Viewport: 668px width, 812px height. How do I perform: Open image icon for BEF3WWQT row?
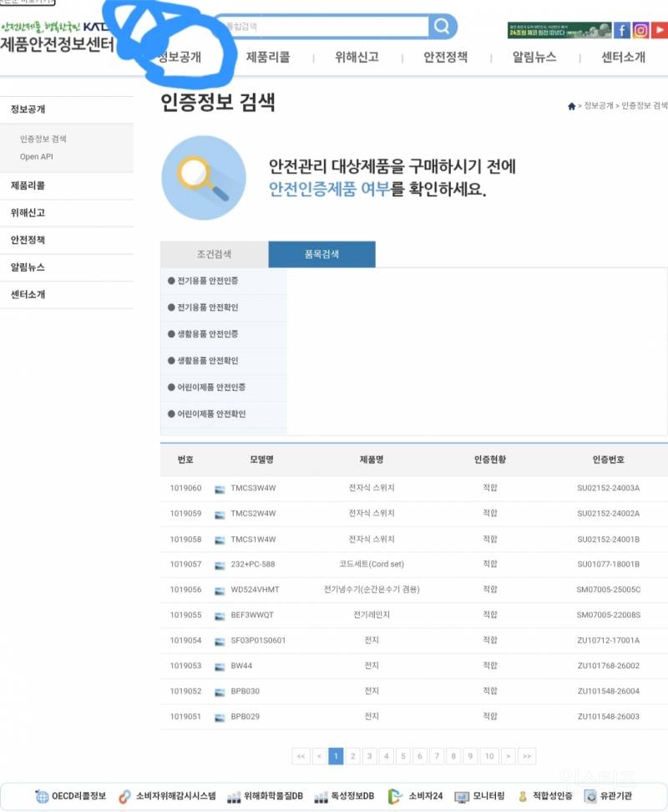pyautogui.click(x=220, y=616)
